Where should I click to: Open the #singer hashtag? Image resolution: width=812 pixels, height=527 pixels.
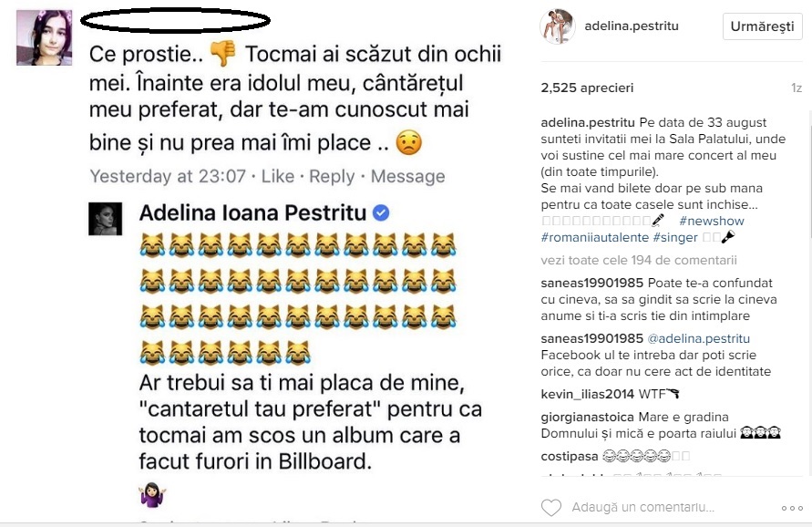tap(675, 237)
